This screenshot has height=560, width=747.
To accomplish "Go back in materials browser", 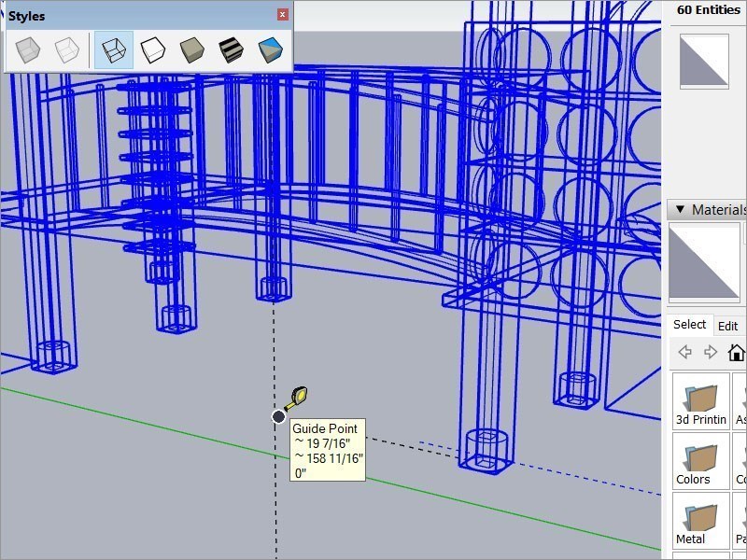I will [x=684, y=352].
